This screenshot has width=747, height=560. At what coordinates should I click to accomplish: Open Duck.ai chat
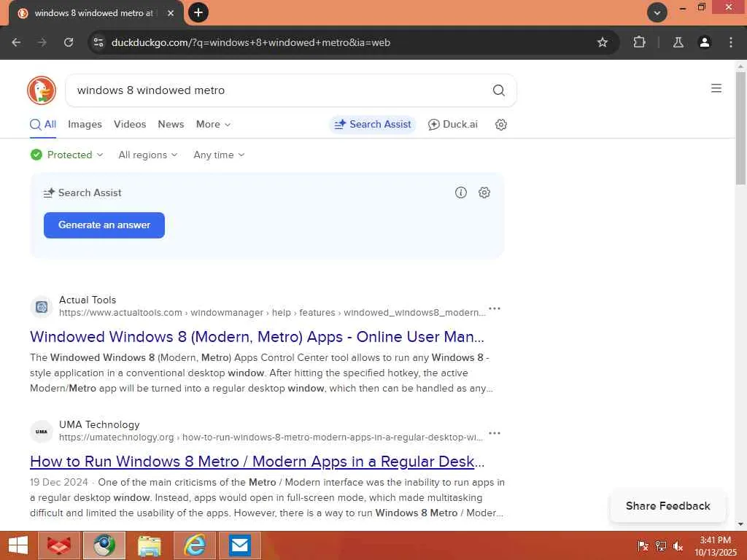click(452, 124)
